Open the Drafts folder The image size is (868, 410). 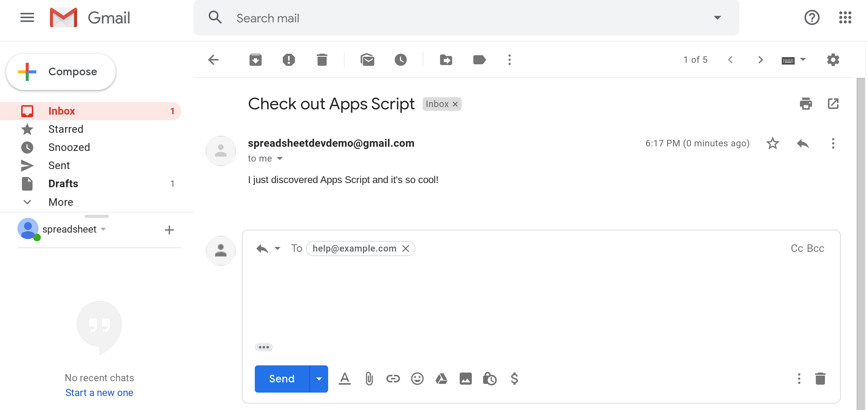point(91,184)
